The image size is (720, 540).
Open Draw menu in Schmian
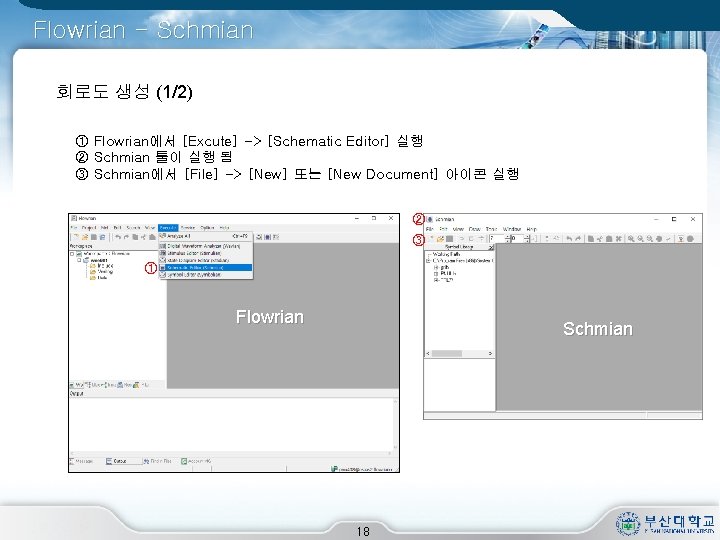(x=474, y=229)
